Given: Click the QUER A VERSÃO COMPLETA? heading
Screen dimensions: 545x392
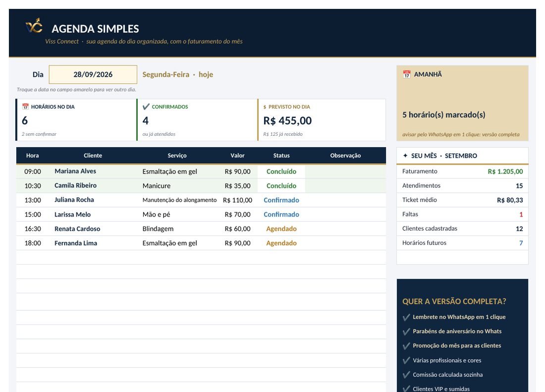Looking at the screenshot, I should point(454,301).
